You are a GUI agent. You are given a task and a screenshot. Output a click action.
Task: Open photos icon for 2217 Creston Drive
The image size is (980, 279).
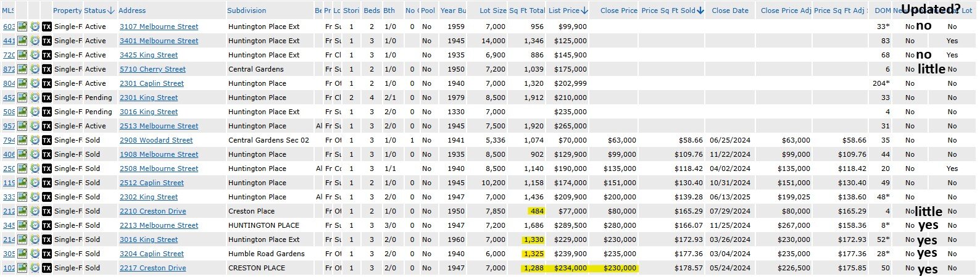(22, 268)
